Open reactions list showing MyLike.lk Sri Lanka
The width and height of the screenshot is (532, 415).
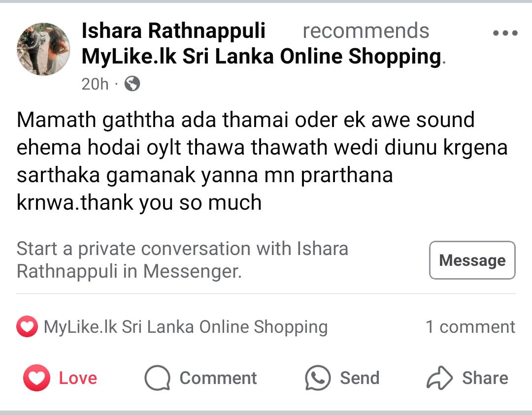(x=185, y=327)
